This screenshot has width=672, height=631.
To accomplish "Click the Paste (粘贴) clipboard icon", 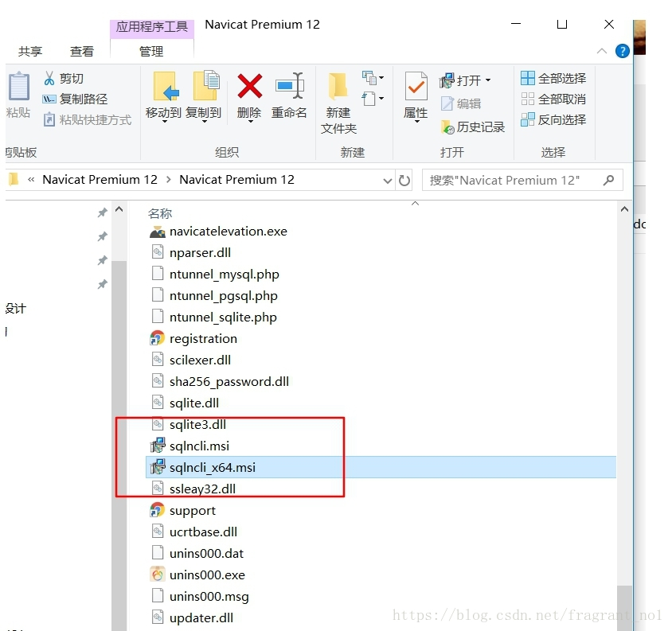I will coord(19,86).
